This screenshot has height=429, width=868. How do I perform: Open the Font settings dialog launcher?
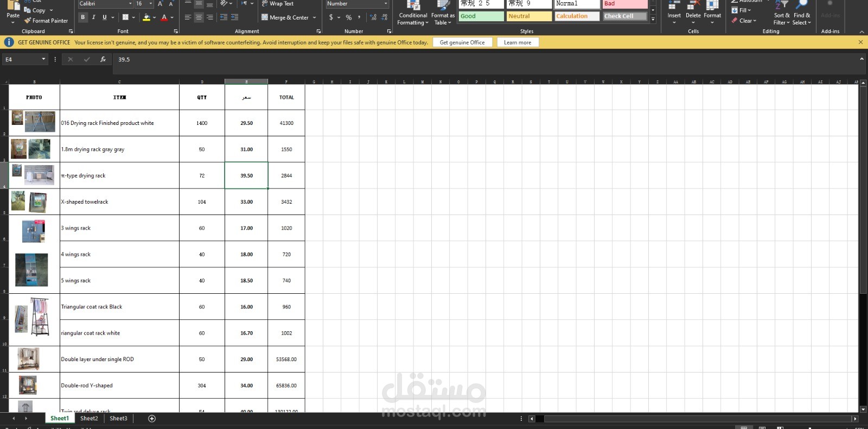coord(176,31)
